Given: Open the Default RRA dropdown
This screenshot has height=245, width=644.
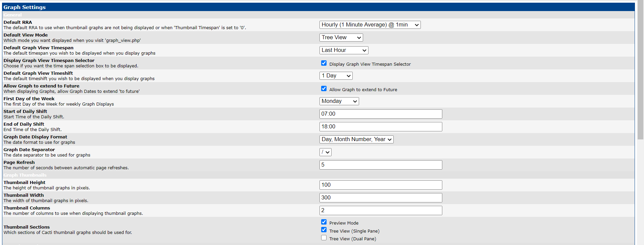Looking at the screenshot, I should pos(370,25).
